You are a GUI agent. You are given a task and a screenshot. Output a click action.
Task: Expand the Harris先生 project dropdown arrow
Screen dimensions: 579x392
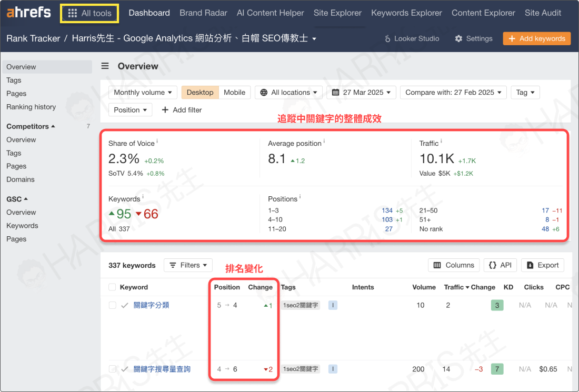click(314, 39)
